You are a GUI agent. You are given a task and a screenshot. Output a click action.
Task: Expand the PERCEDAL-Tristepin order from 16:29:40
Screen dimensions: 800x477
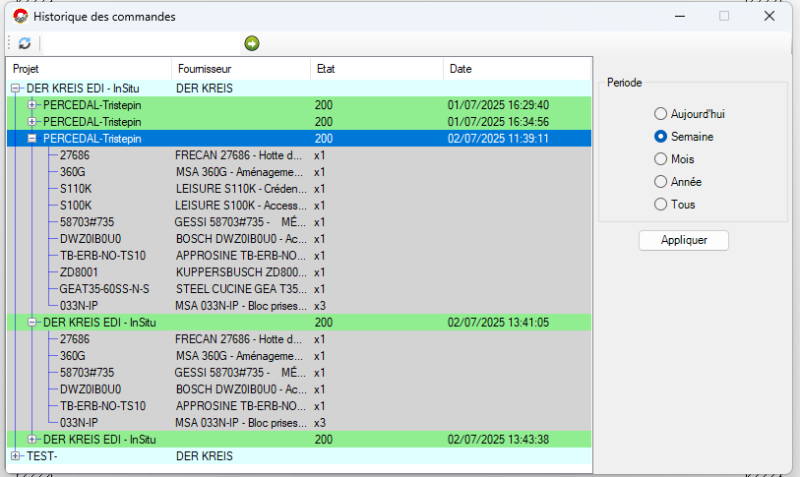32,105
